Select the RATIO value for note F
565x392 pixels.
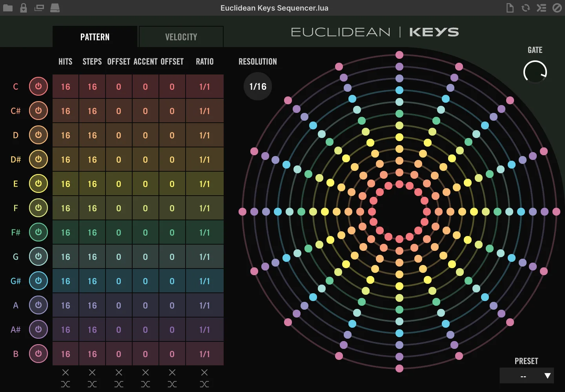[204, 208]
